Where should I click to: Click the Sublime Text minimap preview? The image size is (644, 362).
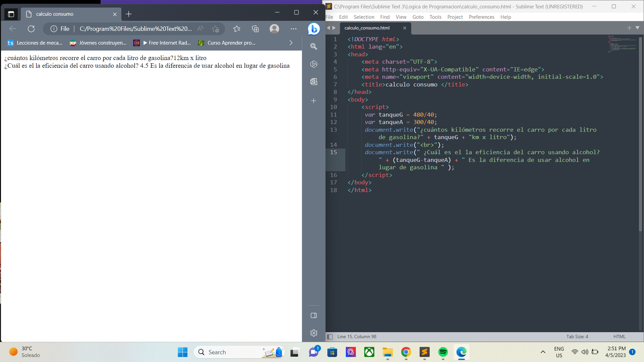(x=622, y=44)
